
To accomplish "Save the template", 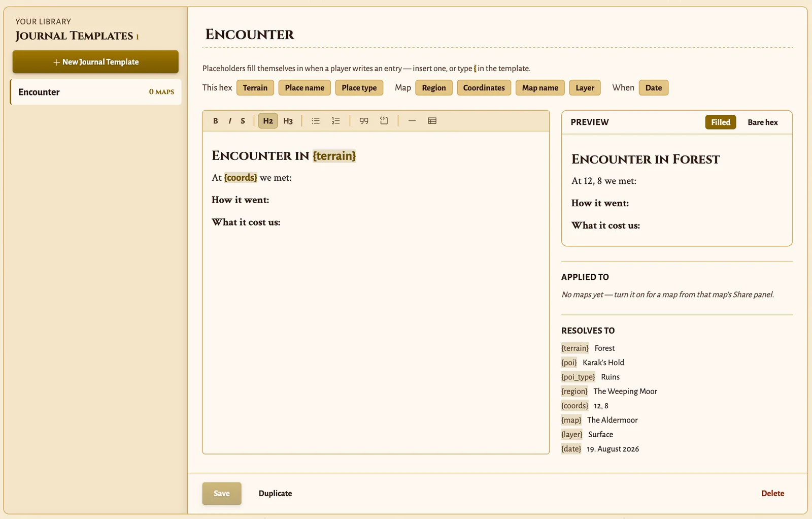I will click(222, 494).
